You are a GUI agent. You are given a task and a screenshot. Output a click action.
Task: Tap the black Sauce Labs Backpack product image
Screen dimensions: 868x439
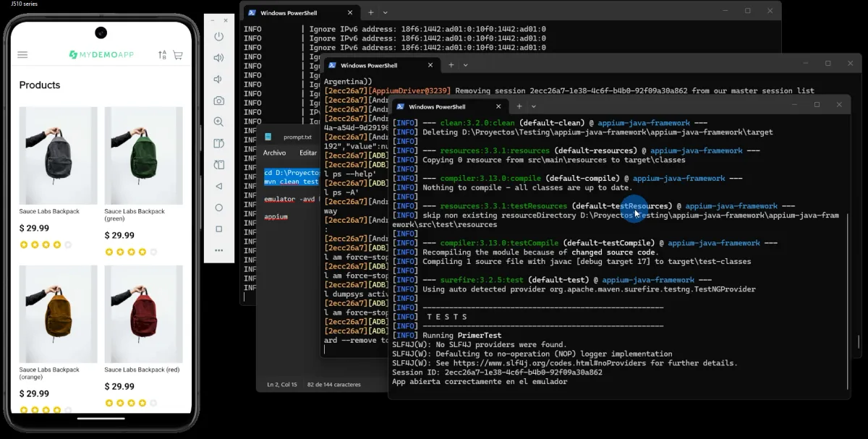58,155
